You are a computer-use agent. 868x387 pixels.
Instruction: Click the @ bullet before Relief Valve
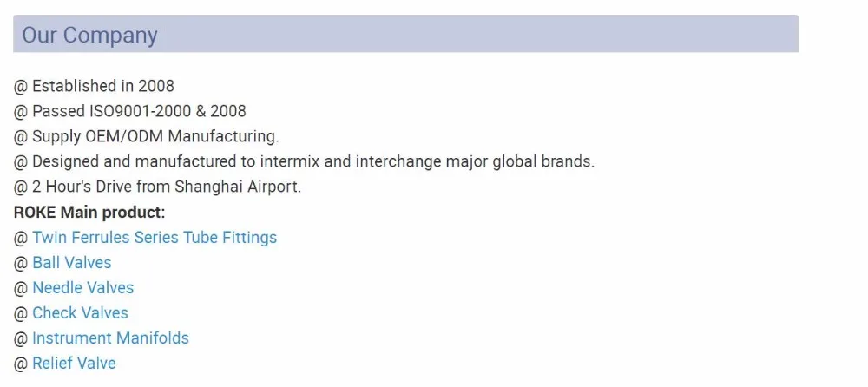[21, 364]
